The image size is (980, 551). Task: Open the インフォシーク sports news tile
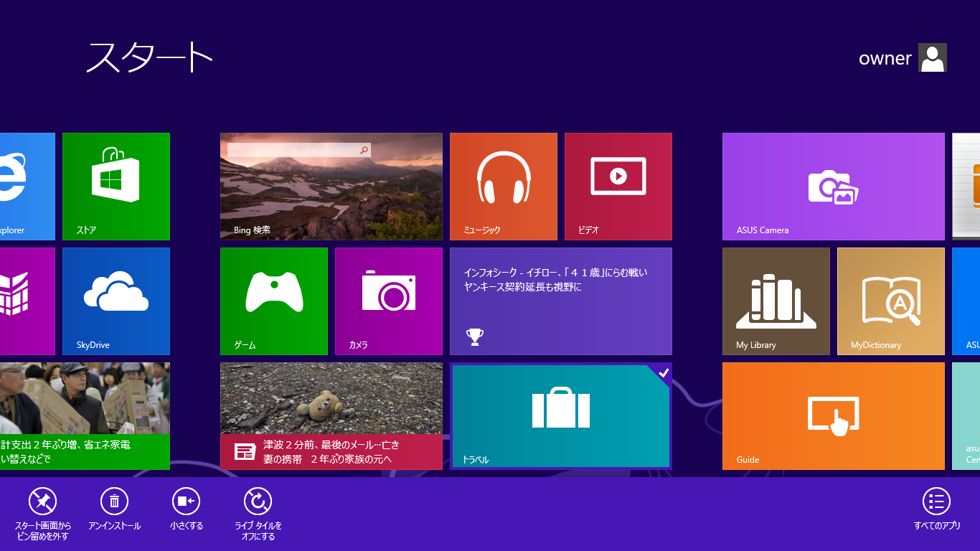[561, 301]
